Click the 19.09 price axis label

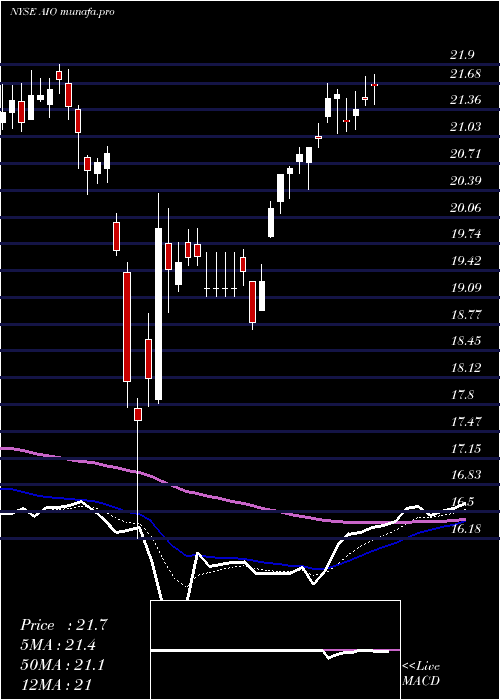466,288
